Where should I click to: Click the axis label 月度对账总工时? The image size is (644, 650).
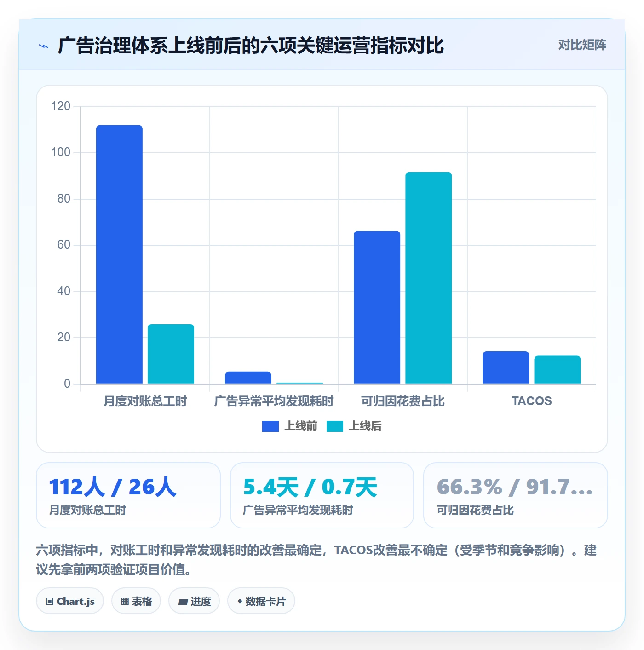145,401
